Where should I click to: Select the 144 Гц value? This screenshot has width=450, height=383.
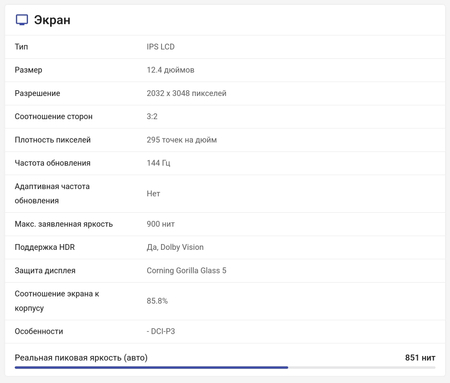click(159, 163)
